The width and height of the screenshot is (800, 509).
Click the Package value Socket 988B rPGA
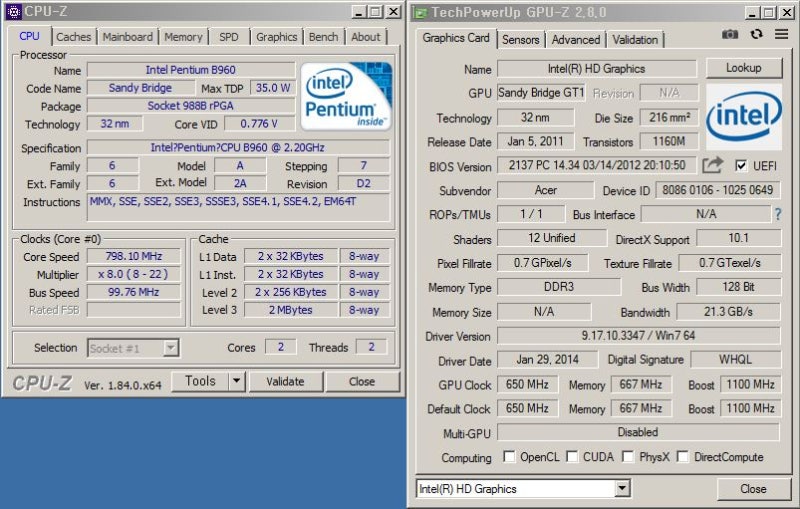pyautogui.click(x=191, y=106)
